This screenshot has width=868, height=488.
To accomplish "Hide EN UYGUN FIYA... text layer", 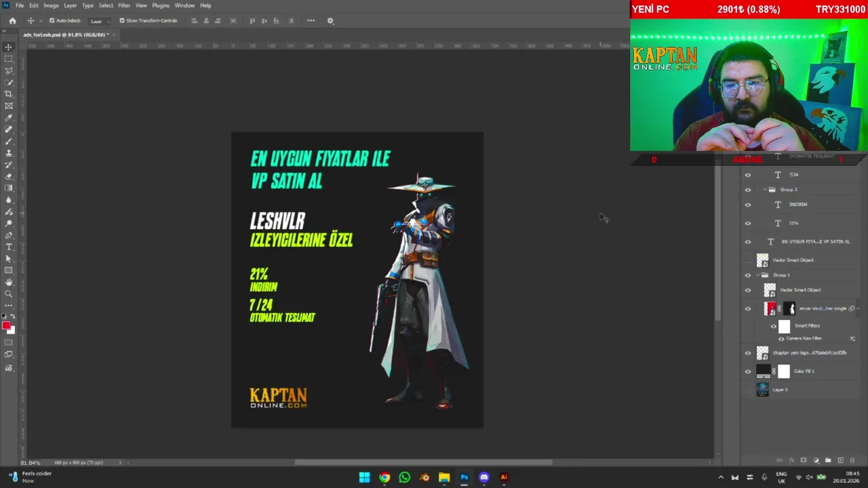I will (748, 241).
